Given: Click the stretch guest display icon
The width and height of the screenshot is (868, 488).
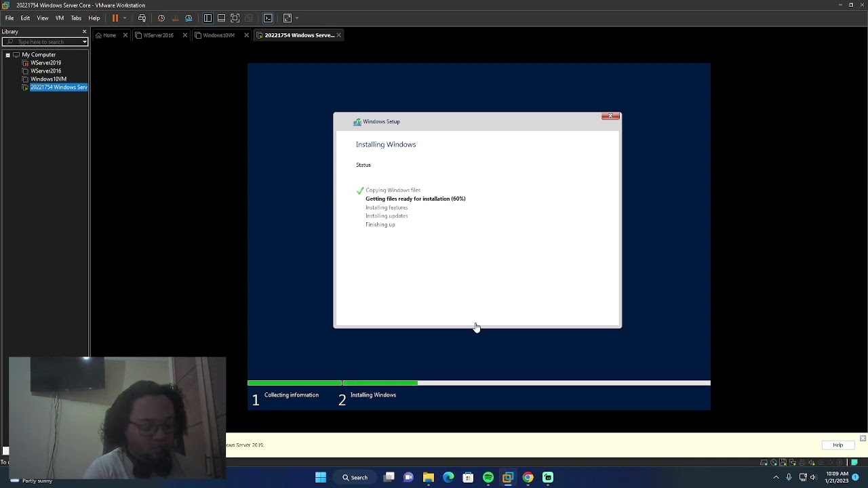Looking at the screenshot, I should pyautogui.click(x=288, y=18).
